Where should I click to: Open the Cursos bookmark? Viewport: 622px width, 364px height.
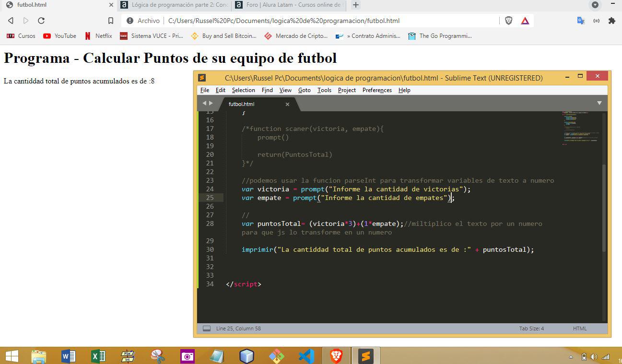[x=21, y=36]
